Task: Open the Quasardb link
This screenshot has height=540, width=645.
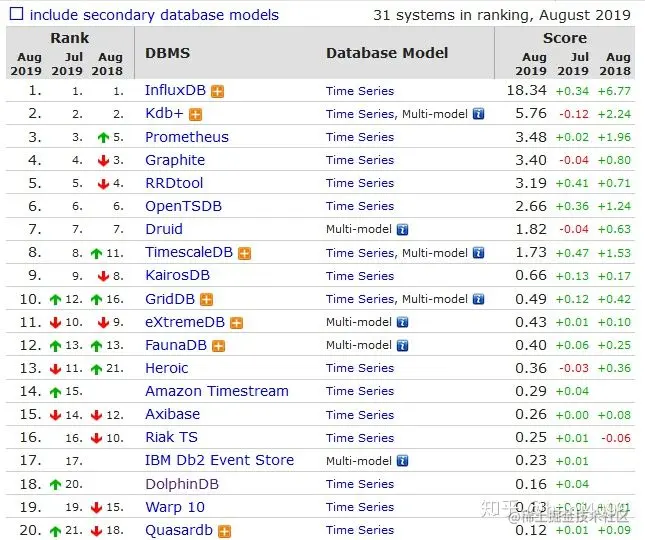Action: 179,530
